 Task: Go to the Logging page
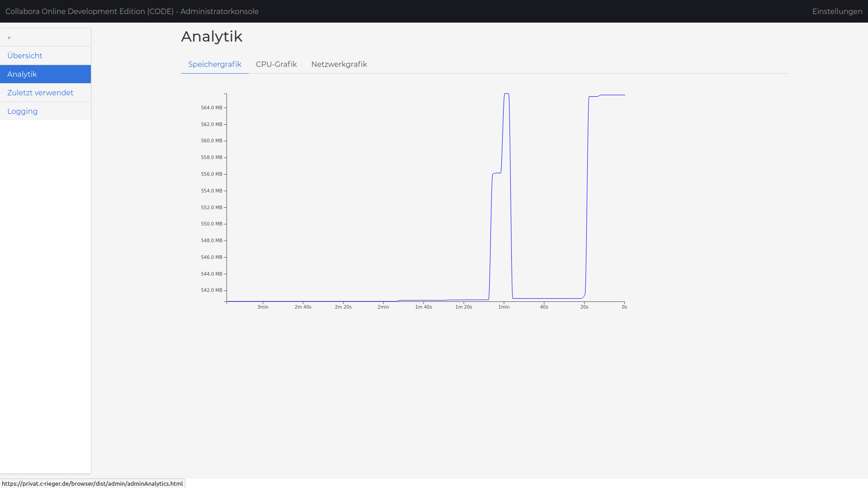tap(45, 111)
